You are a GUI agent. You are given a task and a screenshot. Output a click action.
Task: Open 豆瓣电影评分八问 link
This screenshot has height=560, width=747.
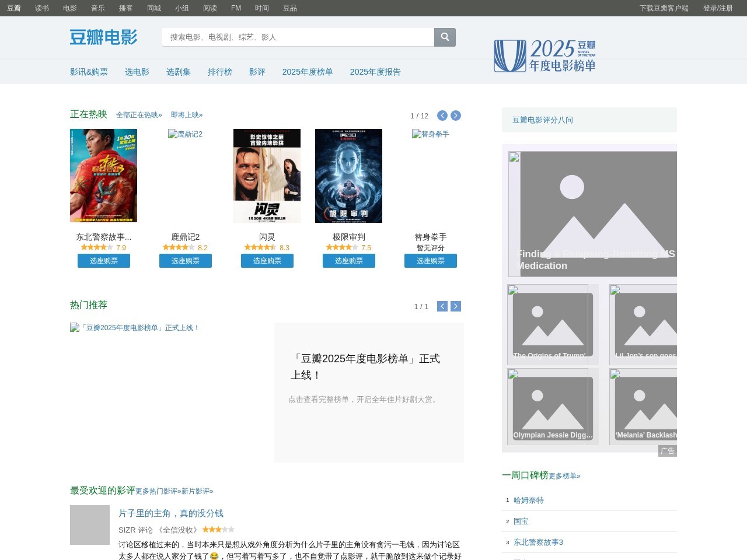(543, 120)
